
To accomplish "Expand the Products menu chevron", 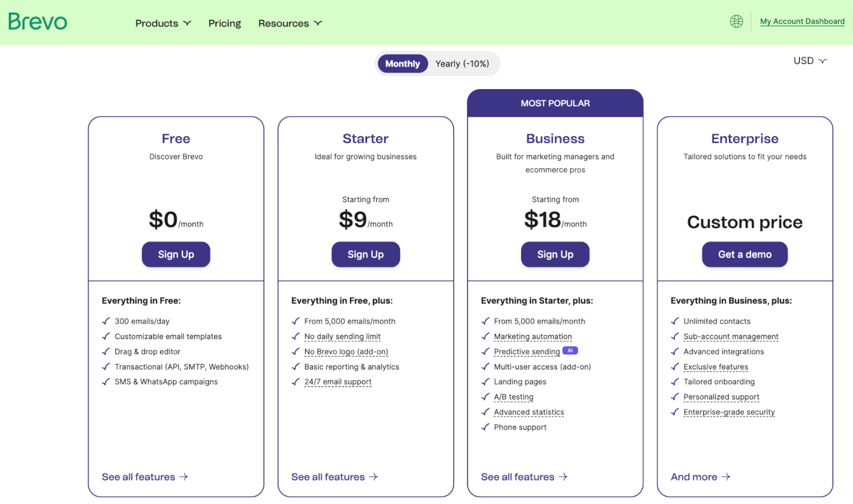I will (x=187, y=23).
